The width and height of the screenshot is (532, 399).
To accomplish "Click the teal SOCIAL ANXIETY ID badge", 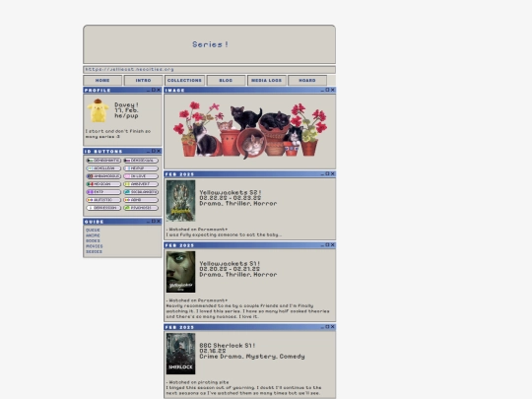I will [x=141, y=192].
